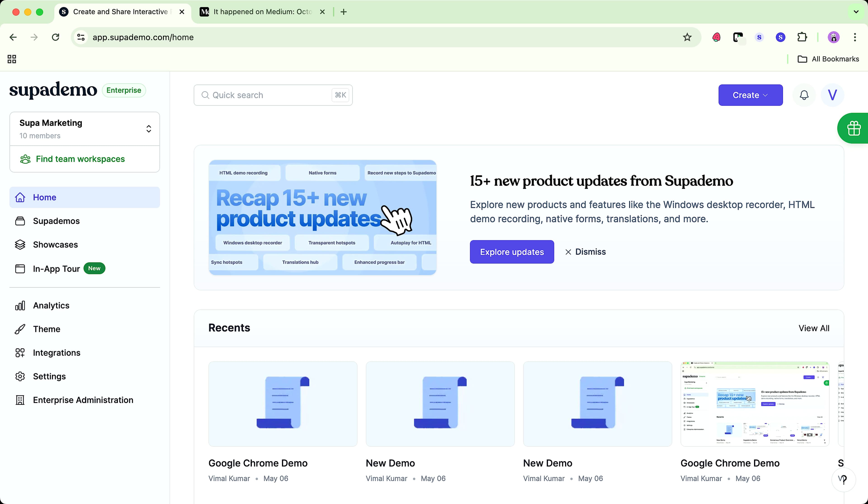Screen dimensions: 868x504
Task: Dismiss the product updates banner
Action: coord(585,252)
